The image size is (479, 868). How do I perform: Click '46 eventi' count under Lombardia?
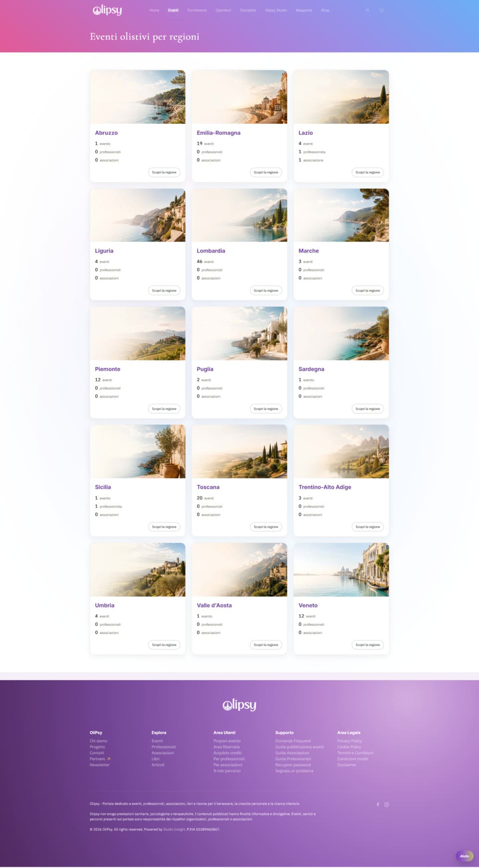coord(205,261)
